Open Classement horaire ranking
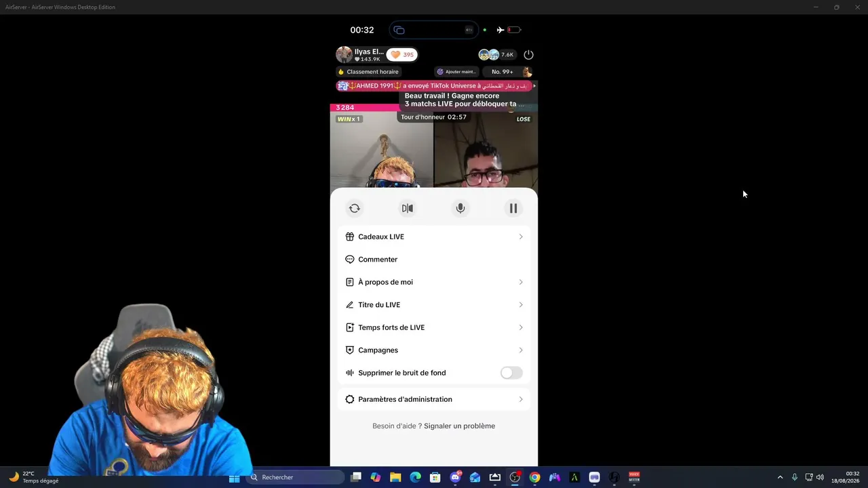Image resolution: width=868 pixels, height=488 pixels. coord(368,72)
